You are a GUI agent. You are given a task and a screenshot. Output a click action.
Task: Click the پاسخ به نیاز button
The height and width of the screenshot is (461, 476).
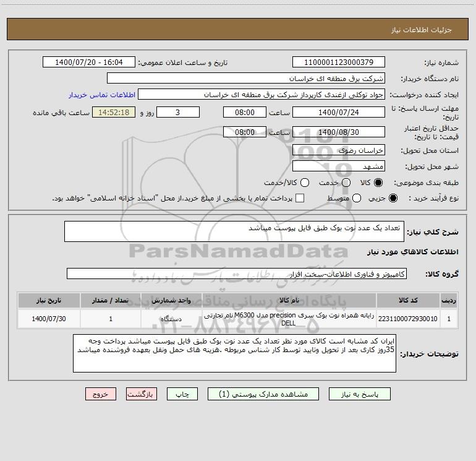[x=359, y=394]
